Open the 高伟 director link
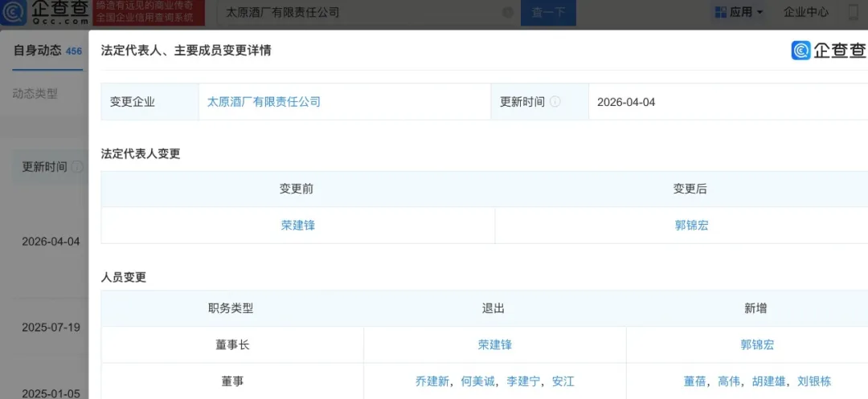The height and width of the screenshot is (399, 868). click(729, 381)
